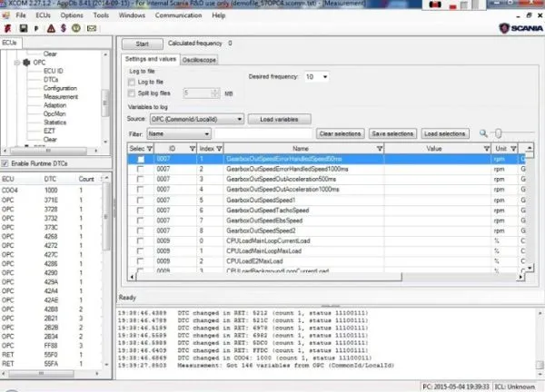Check the box for GearboxOutSpeedErrorHandledSpeed1000ms
Screen dimensions: 545x392
(x=140, y=169)
